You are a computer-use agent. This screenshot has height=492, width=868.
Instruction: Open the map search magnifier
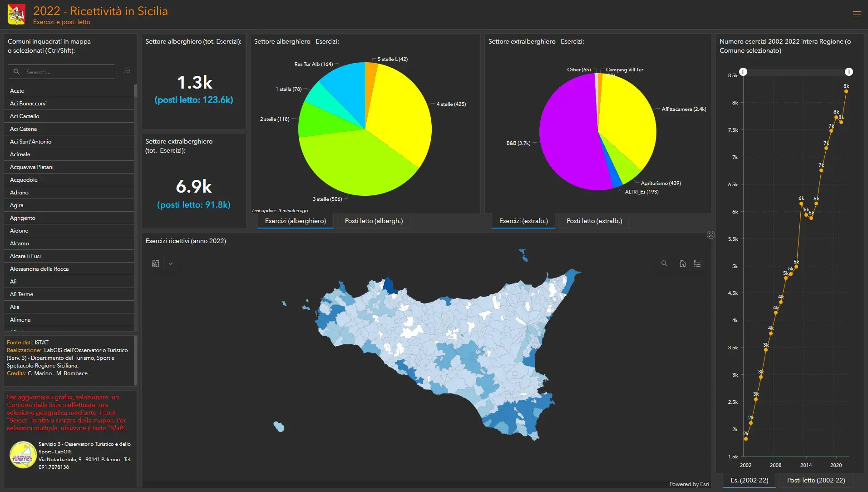pos(664,263)
